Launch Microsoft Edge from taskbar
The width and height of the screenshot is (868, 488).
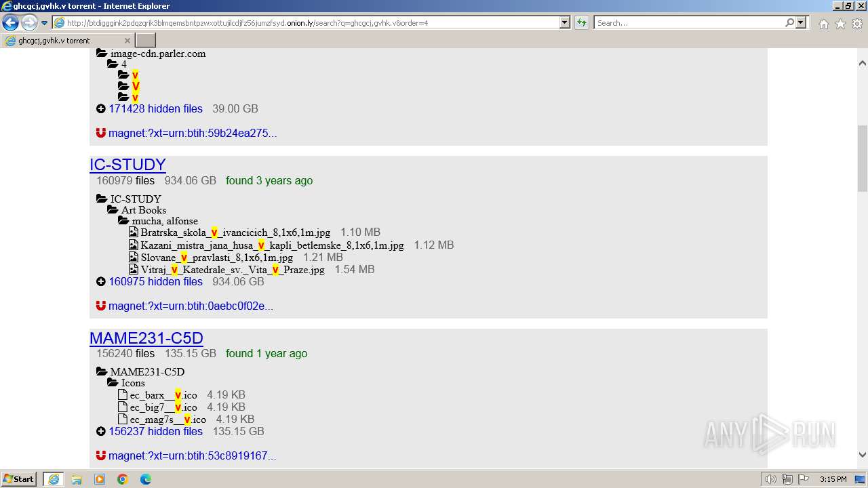pyautogui.click(x=146, y=479)
